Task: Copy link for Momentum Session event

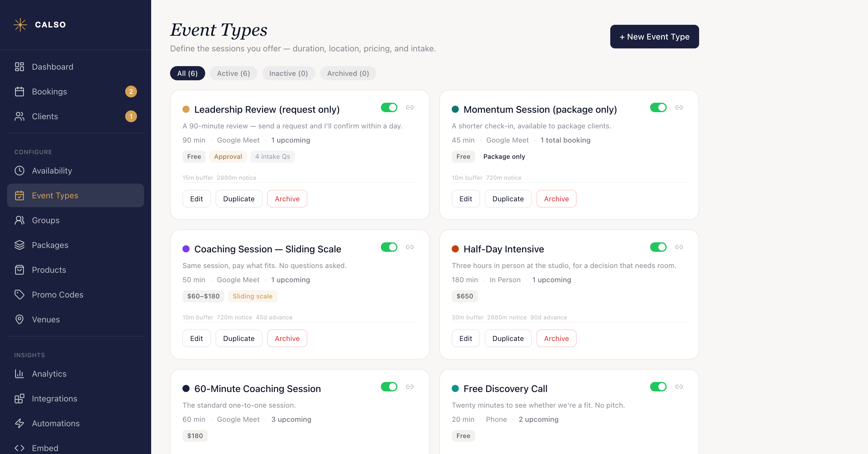Action: click(679, 107)
